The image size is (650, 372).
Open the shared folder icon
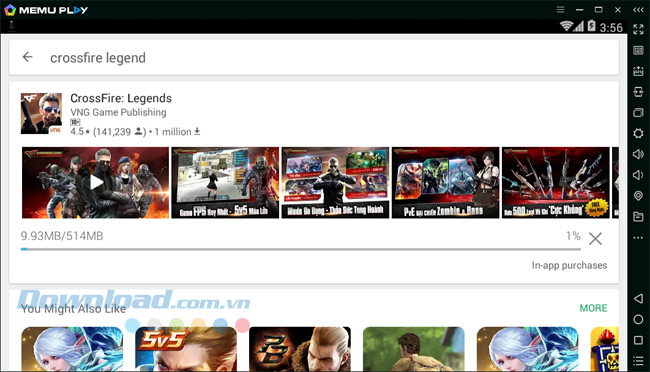tap(638, 216)
